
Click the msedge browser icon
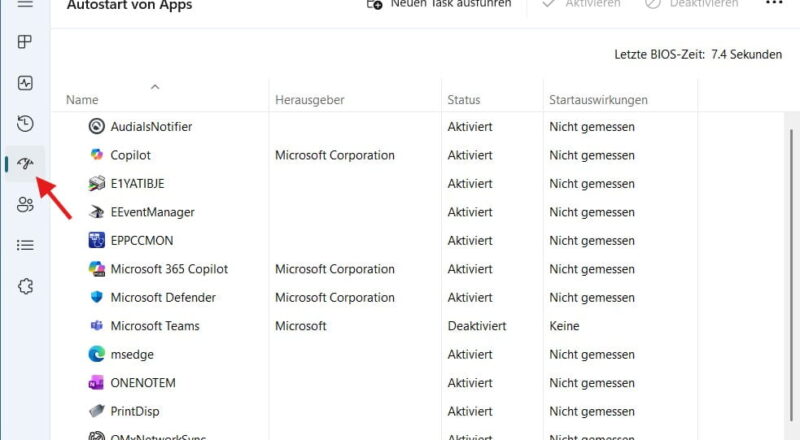(x=96, y=354)
